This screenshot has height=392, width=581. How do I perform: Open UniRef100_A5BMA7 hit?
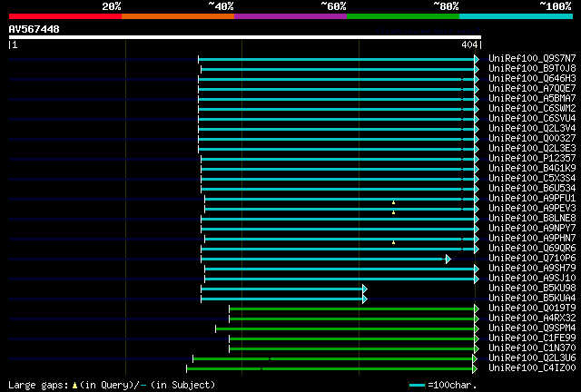click(532, 98)
